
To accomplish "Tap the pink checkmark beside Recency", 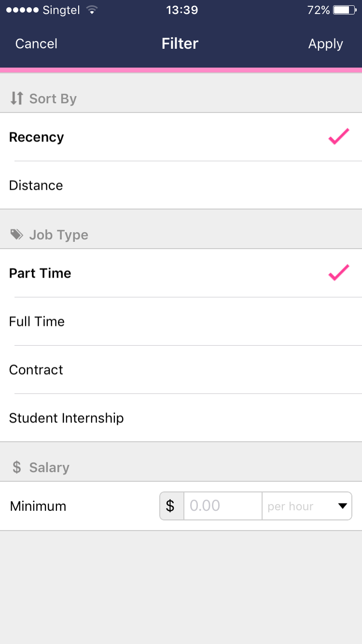I will (338, 137).
